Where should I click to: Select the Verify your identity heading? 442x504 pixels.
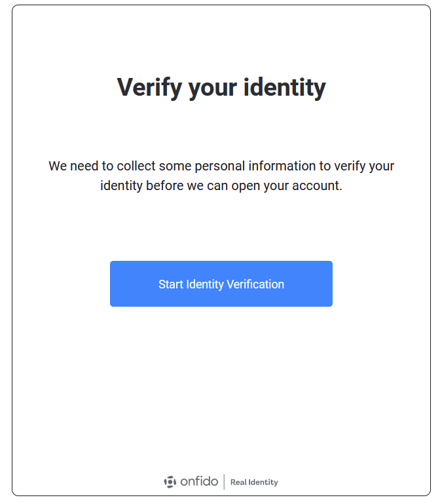pos(221,87)
